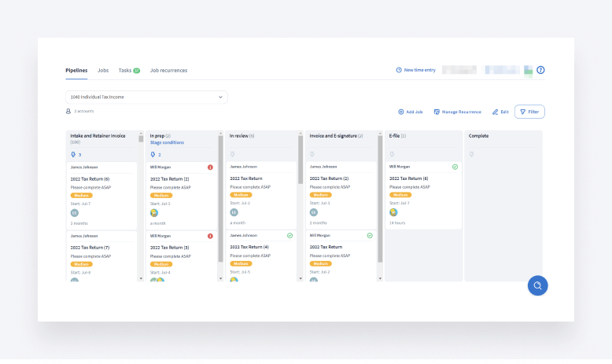This screenshot has height=364, width=612.
Task: Click the Add Job plus icon
Action: click(x=400, y=112)
